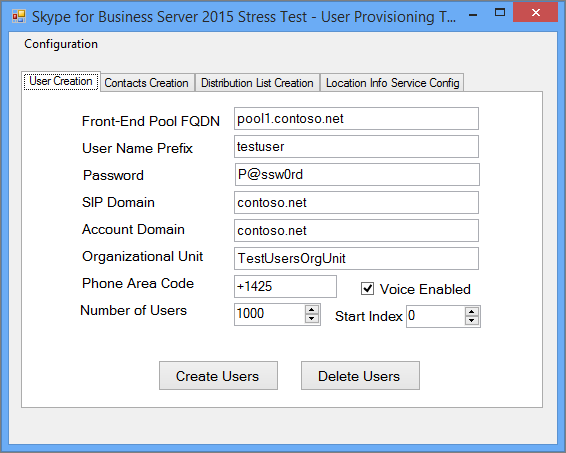Focus the Front-End Pool FQDN field
Image resolution: width=566 pixels, height=453 pixels.
click(356, 118)
